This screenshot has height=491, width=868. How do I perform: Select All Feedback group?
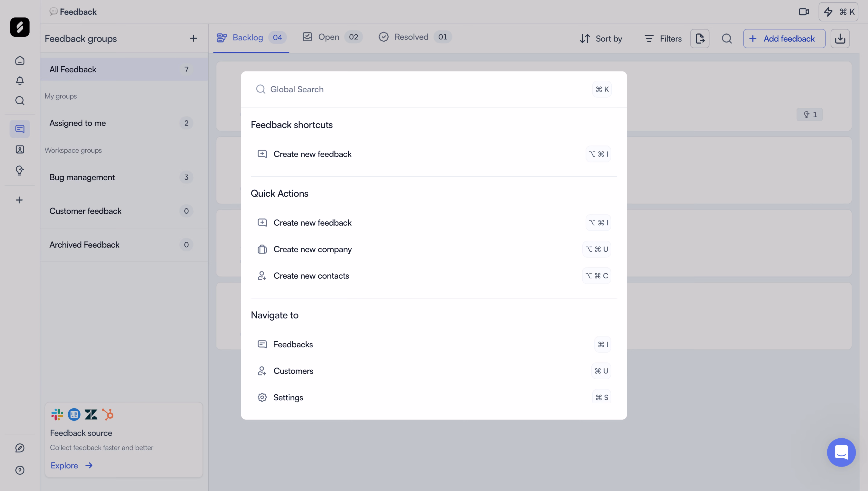click(x=124, y=69)
